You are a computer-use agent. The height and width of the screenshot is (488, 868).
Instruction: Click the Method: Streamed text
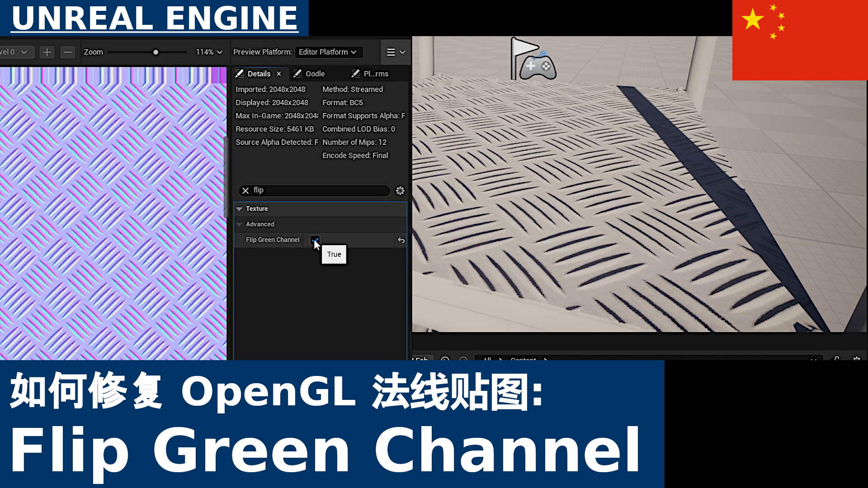pos(353,89)
